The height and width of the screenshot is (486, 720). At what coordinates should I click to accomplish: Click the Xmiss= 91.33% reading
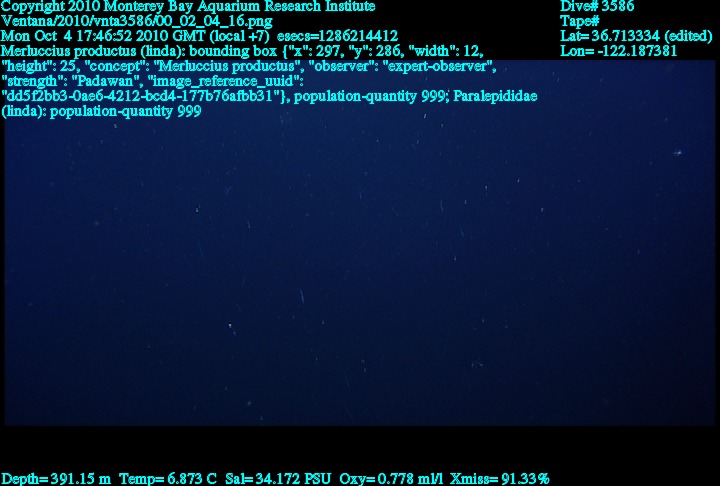point(500,479)
